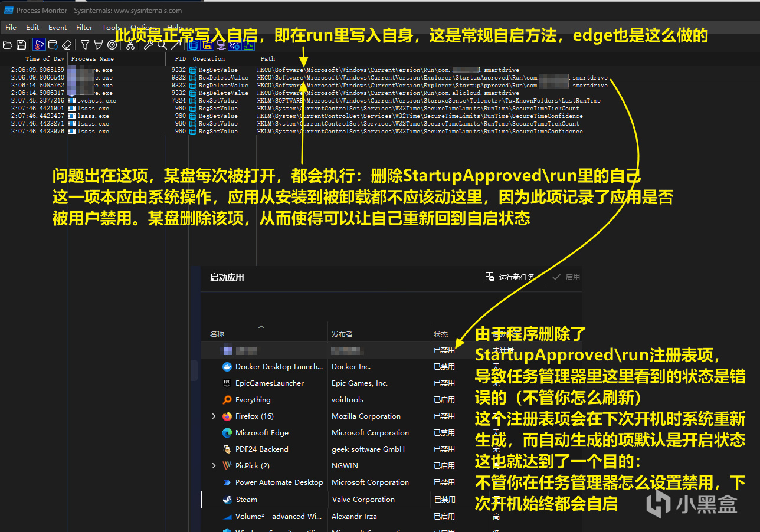Viewport: 760px width, 532px height.
Task: Open the Filter dialog via the funnel icon
Action: [x=85, y=45]
